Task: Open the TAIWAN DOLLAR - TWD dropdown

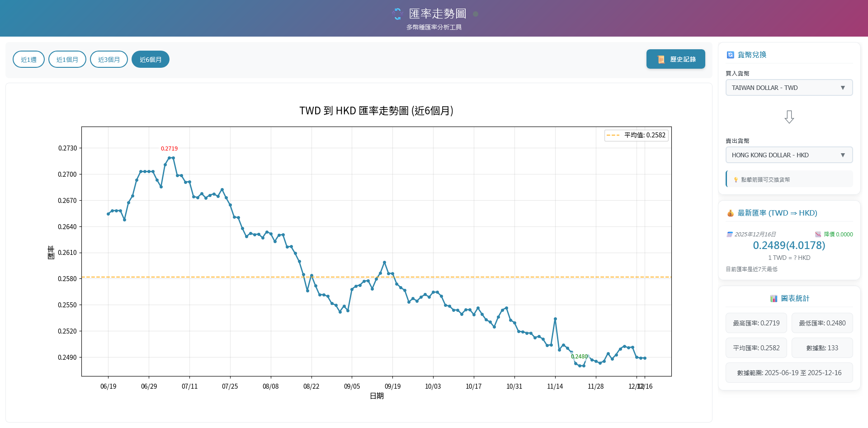Action: [789, 88]
